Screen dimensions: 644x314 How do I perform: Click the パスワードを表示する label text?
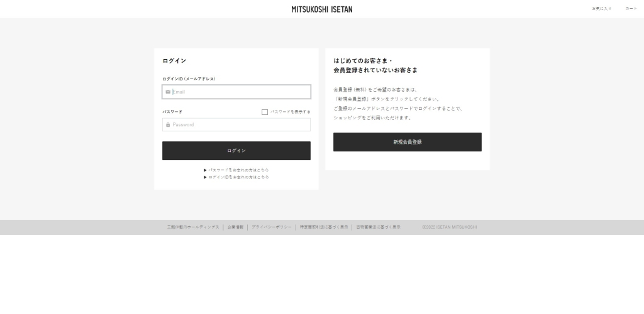tap(291, 112)
